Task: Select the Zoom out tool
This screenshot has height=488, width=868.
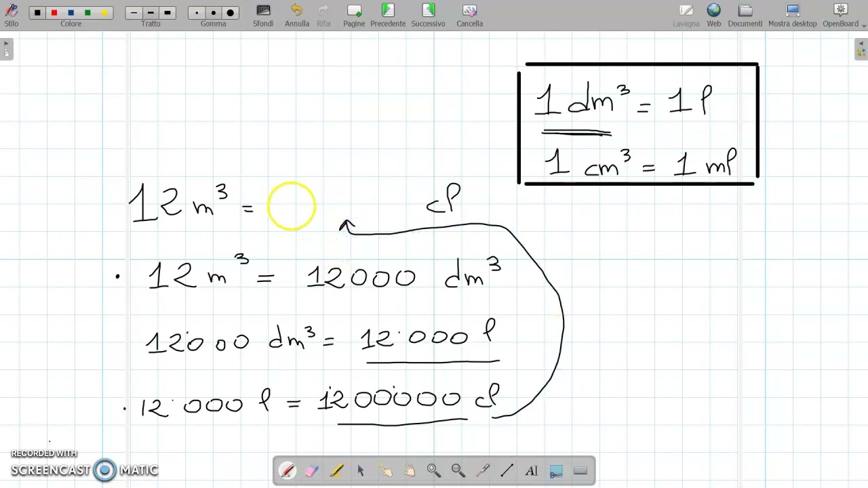Action: point(458,471)
